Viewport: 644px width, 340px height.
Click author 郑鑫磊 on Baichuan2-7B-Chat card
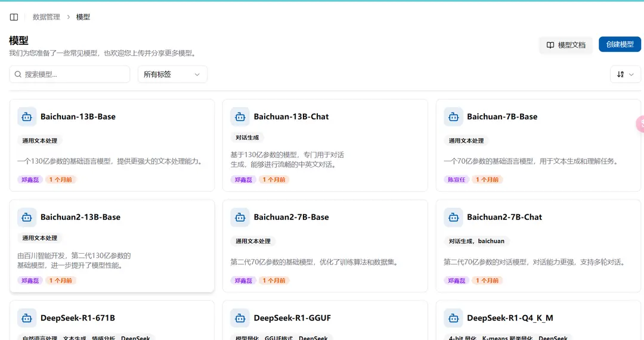coord(457,280)
